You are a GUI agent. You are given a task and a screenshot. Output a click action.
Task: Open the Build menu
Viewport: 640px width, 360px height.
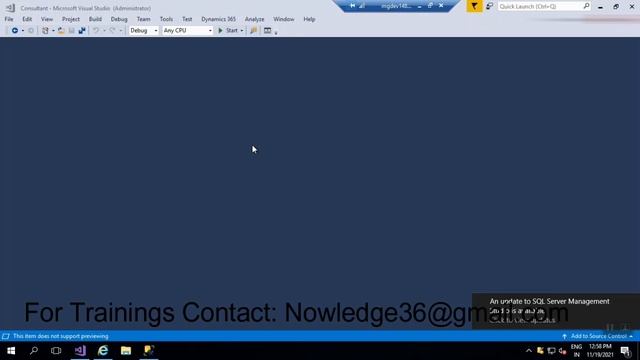(x=95, y=19)
